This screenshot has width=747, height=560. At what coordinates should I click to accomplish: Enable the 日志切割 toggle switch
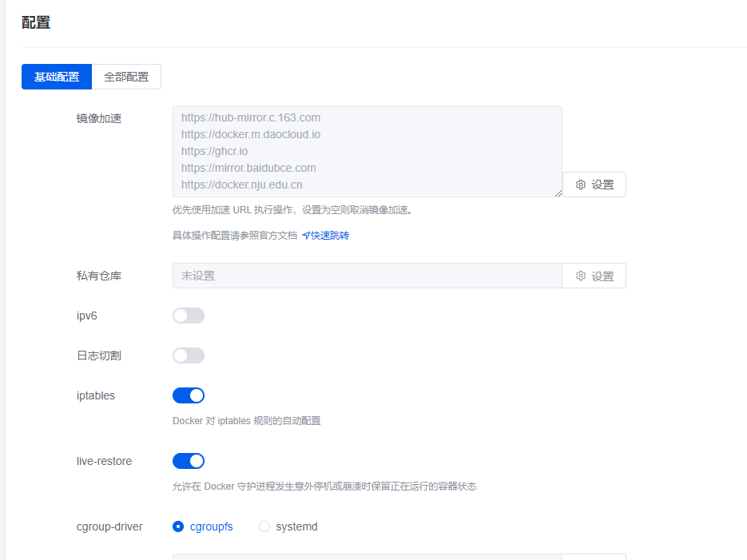pos(189,355)
